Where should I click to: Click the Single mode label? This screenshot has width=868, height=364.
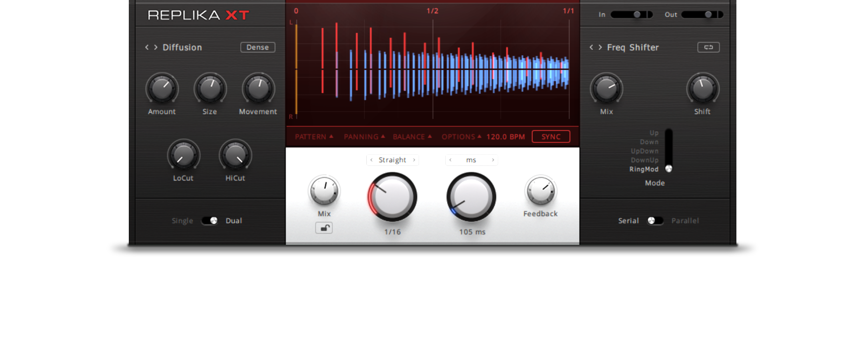coord(182,221)
